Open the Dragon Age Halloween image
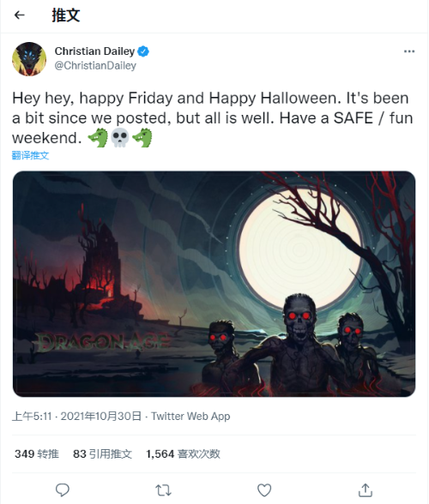Viewport: 429px width, 504px height. tap(214, 284)
